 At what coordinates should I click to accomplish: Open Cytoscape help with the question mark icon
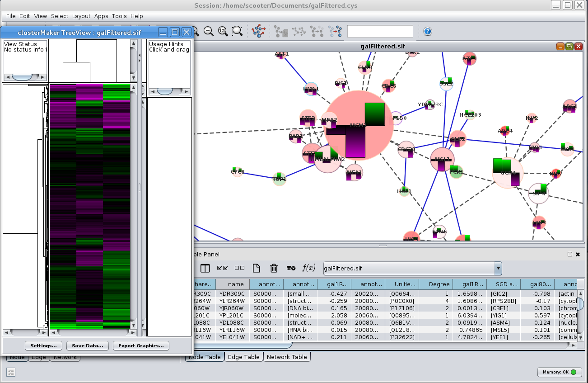[427, 31]
